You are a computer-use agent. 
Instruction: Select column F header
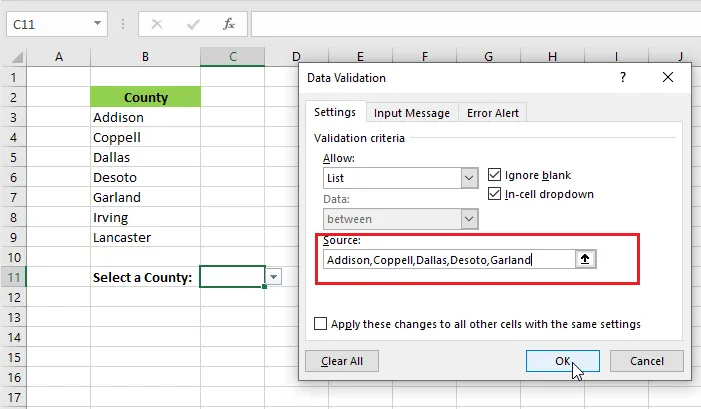click(425, 56)
